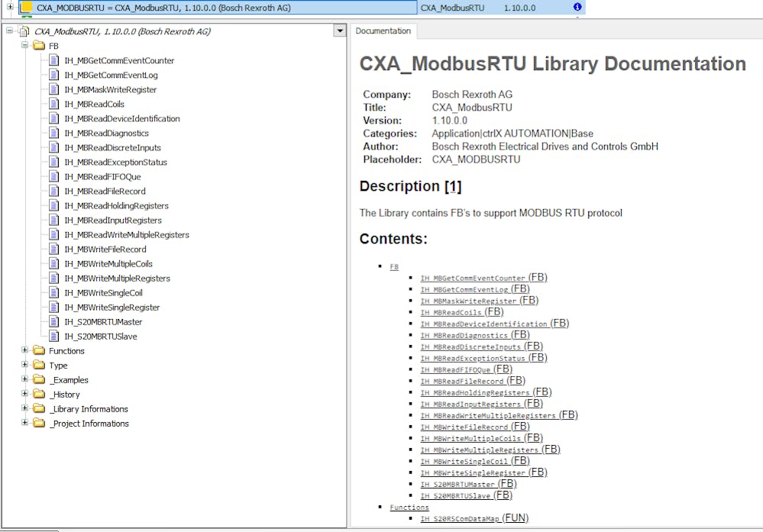Click the Functions folder icon

(38, 351)
